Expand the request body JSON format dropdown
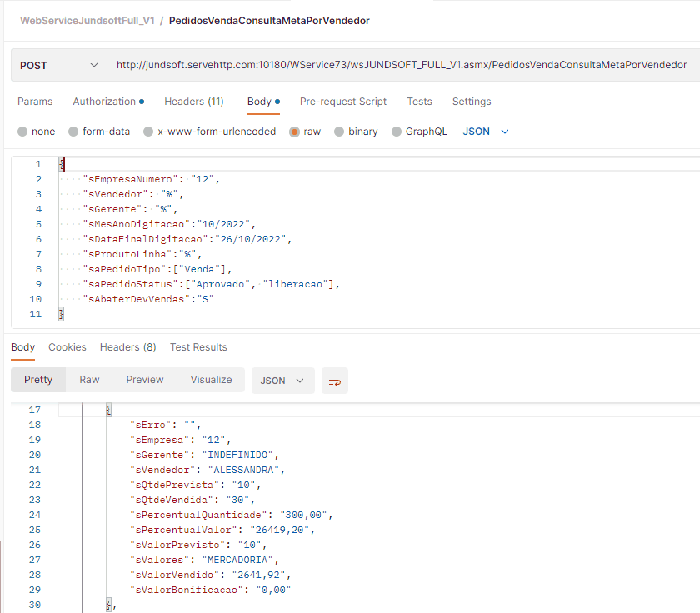The width and height of the screenshot is (700, 613). click(486, 132)
